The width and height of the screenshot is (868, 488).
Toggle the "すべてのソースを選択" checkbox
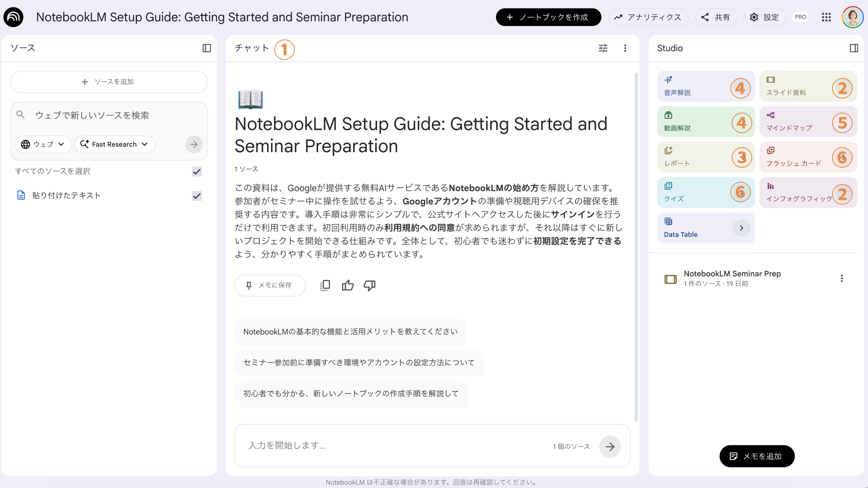(x=197, y=171)
